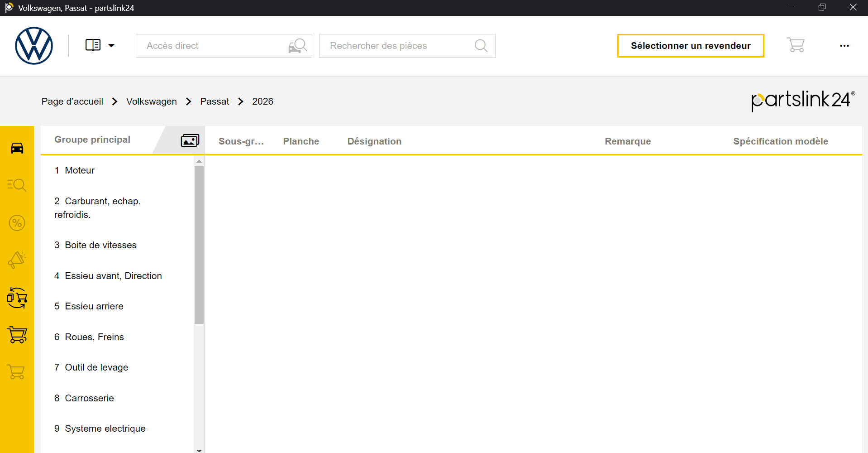Click the Remarque column header
Screen dimensions: 868x453
pyautogui.click(x=628, y=141)
